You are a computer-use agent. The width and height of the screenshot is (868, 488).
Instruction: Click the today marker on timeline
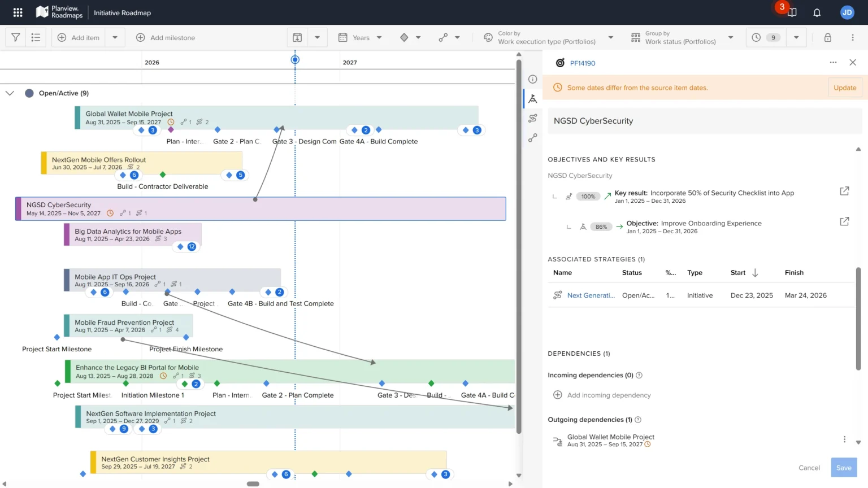[295, 59]
